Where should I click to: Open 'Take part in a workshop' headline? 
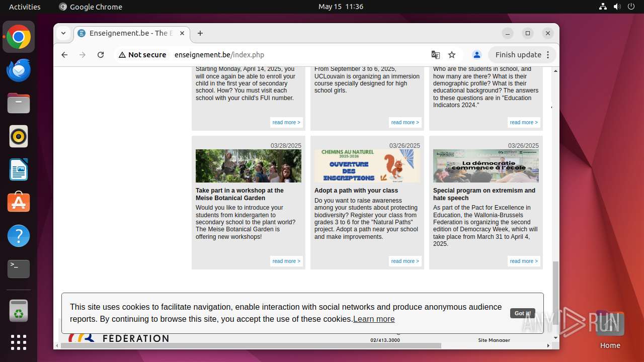[239, 194]
